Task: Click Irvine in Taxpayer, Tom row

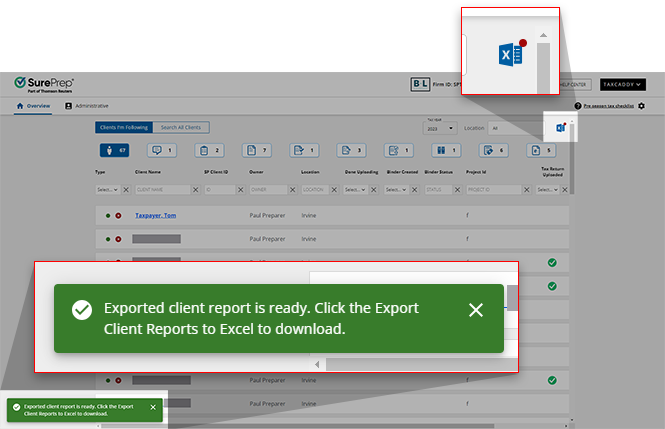Action: point(309,216)
